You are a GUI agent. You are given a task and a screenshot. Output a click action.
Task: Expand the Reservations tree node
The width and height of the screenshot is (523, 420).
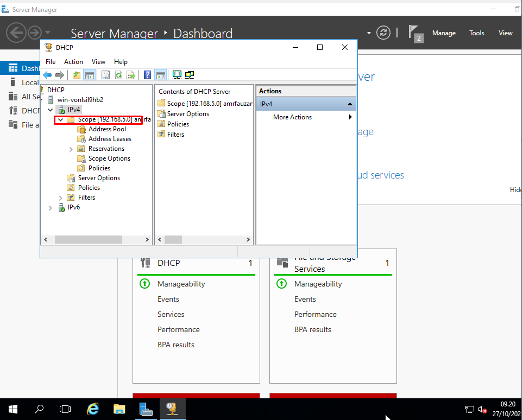(71, 149)
